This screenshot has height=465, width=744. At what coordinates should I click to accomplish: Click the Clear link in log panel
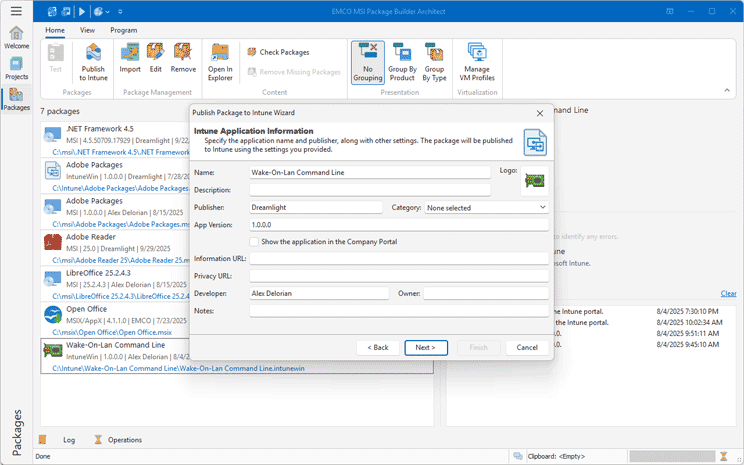(x=728, y=293)
